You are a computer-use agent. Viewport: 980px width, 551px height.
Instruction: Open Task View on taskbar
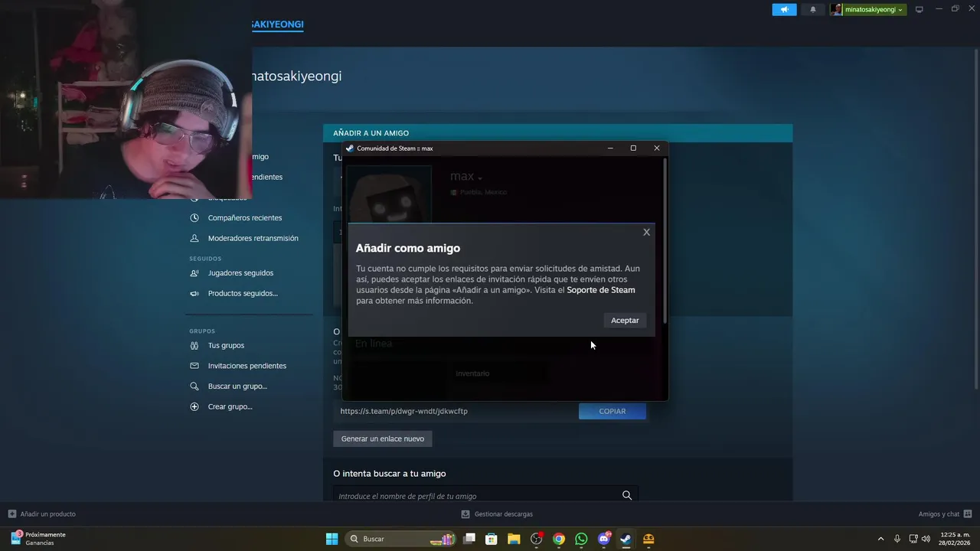(x=469, y=539)
